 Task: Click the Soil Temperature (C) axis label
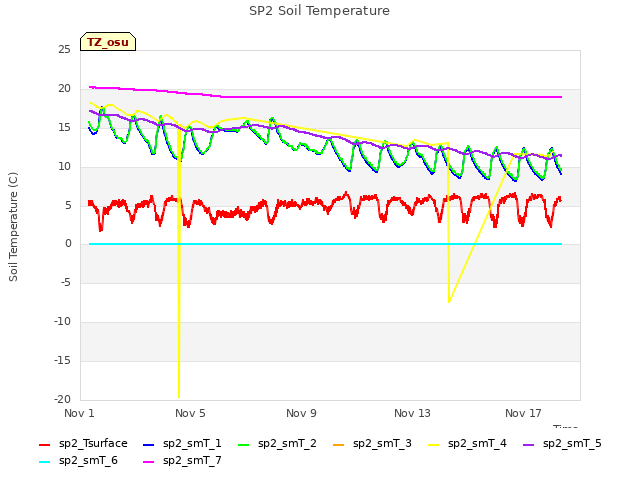tap(13, 227)
